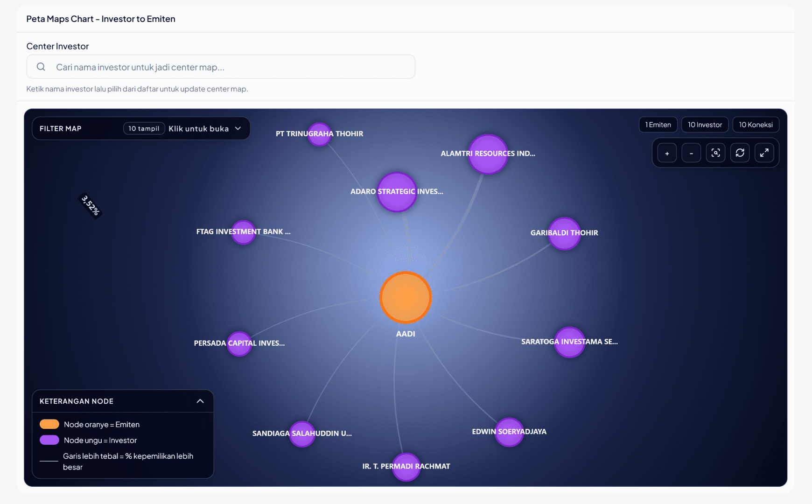Click the purple Investor legend swatch

49,440
